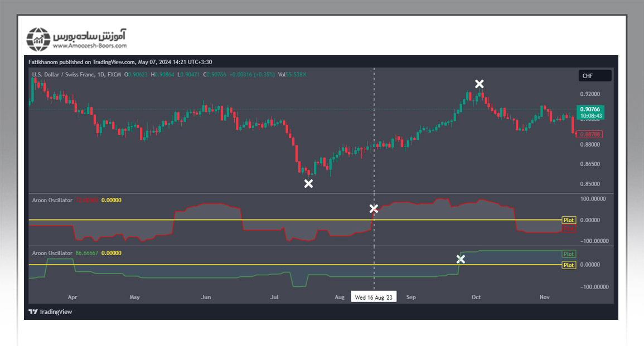Click the yellow Plot label in upper oscillator
This screenshot has width=644, height=346.
(568, 220)
